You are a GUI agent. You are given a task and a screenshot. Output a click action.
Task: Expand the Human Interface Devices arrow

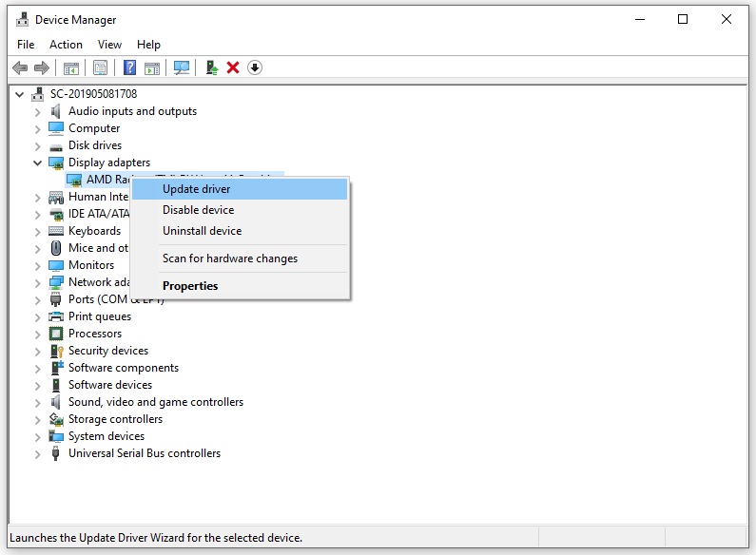[38, 198]
